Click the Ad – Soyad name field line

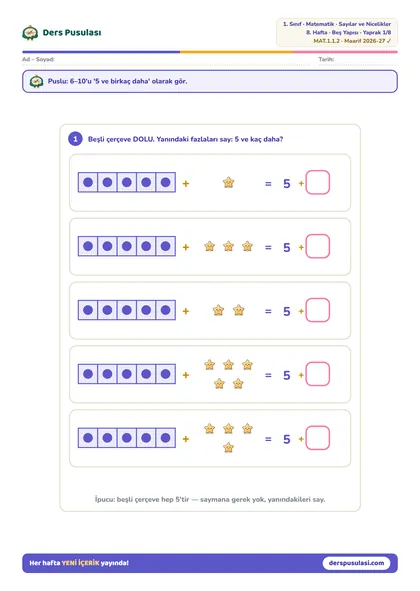[166, 60]
